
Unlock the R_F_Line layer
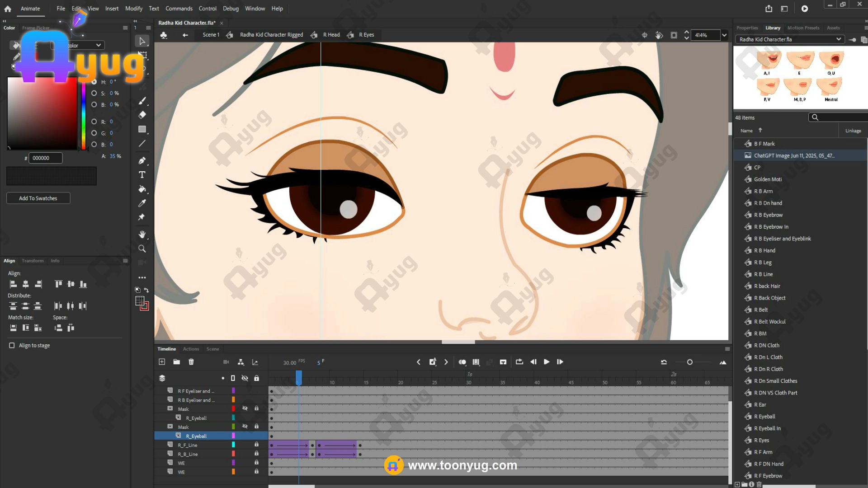256,445
